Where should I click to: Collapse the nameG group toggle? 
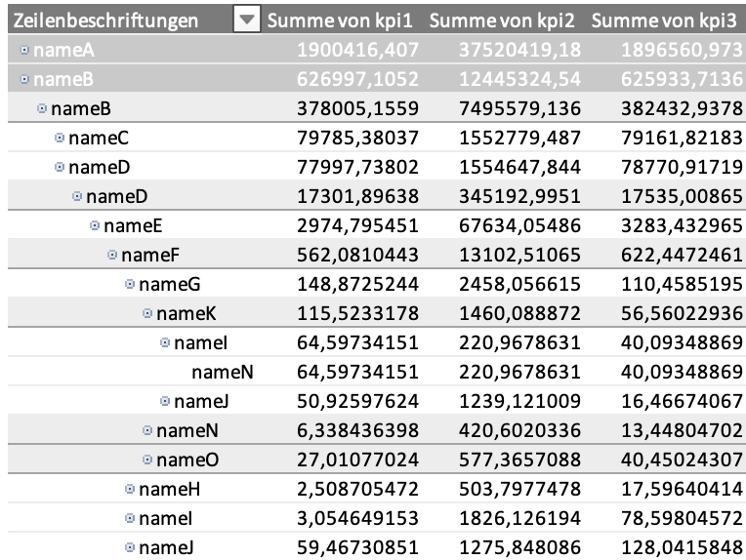(130, 284)
